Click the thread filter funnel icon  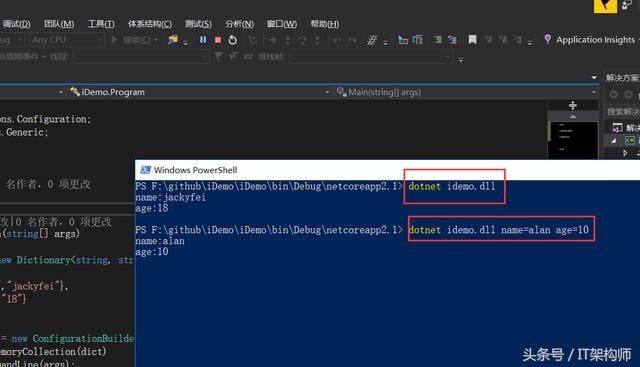tap(219, 57)
